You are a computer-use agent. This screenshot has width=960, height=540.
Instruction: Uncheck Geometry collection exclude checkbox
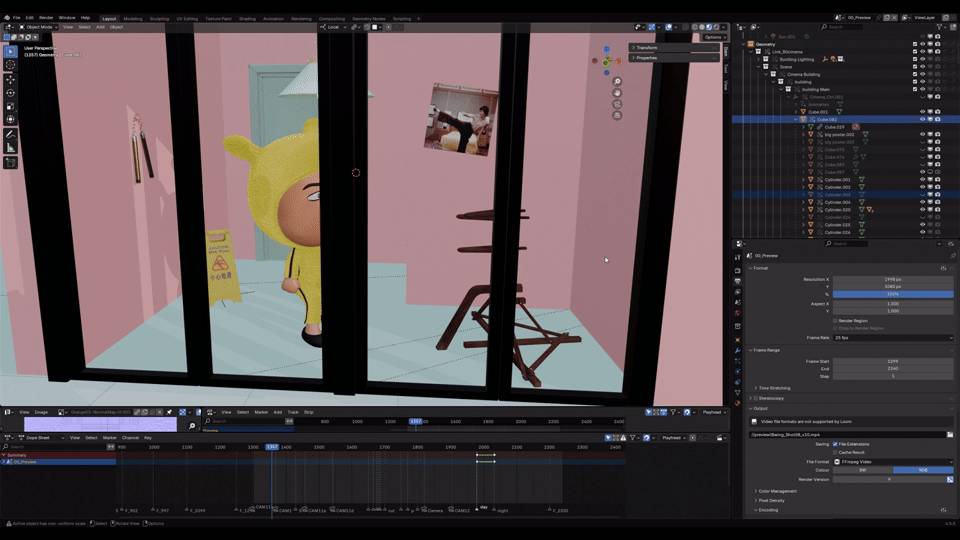point(915,44)
